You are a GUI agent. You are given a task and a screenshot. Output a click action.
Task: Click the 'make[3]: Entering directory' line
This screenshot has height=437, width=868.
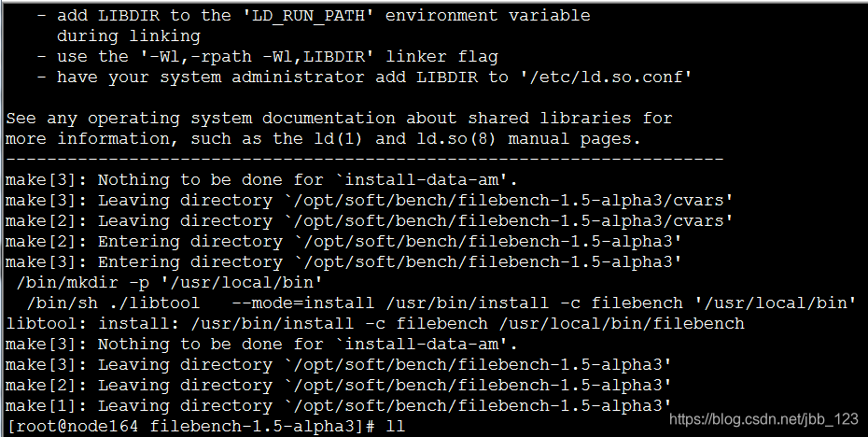tap(343, 262)
